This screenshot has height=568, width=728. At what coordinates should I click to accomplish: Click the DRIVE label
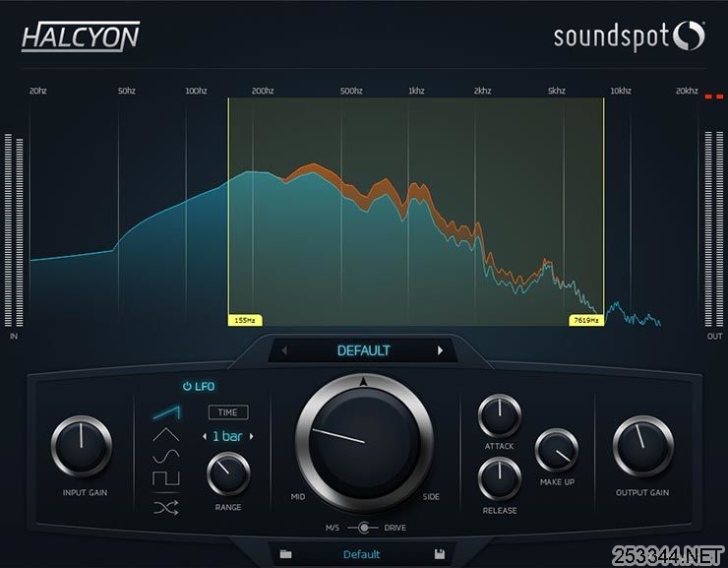pyautogui.click(x=395, y=528)
